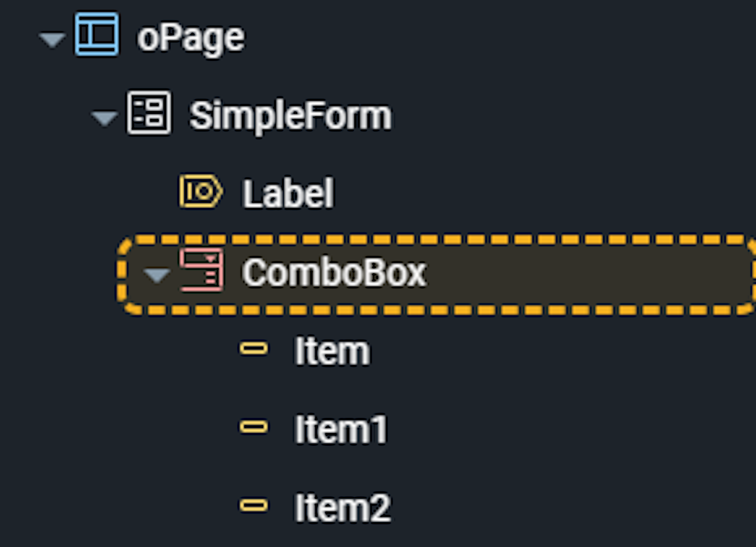Select the oPage text in outline
Viewport: 756px width, 547px height.
tap(191, 38)
